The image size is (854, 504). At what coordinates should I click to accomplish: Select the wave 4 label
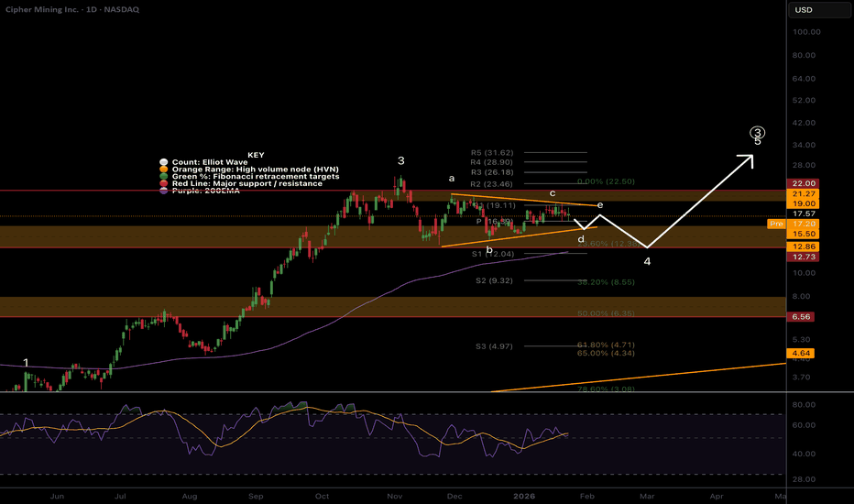[647, 261]
